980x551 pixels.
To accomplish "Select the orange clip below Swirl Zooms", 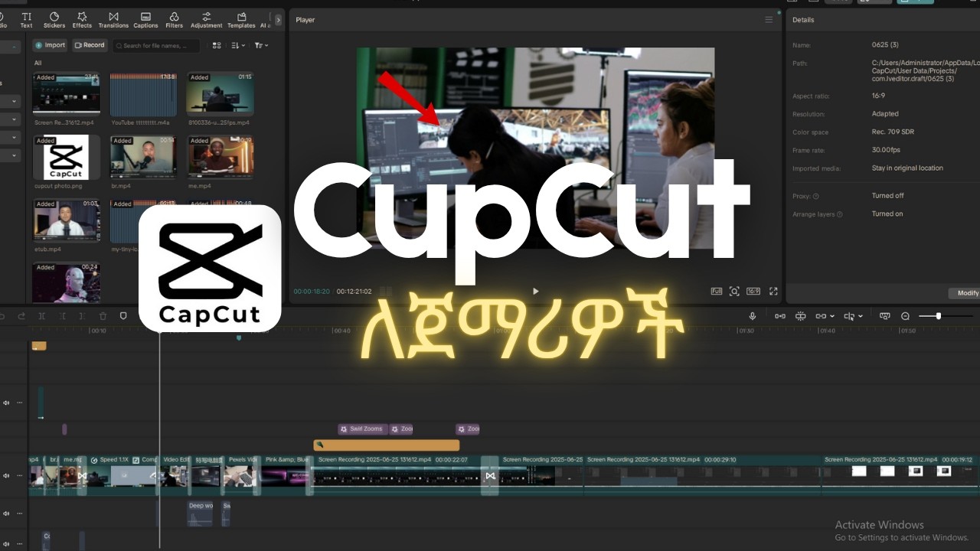I will [386, 445].
